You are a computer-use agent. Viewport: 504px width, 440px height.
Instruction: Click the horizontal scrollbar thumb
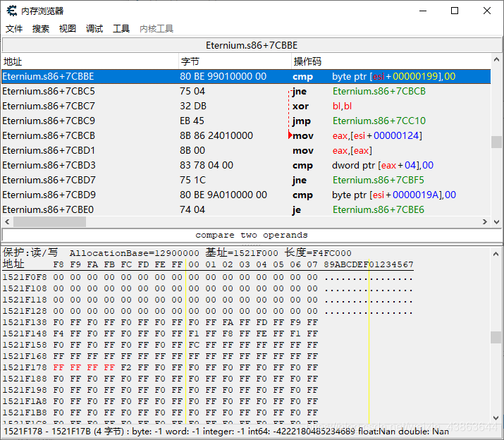pyautogui.click(x=49, y=222)
